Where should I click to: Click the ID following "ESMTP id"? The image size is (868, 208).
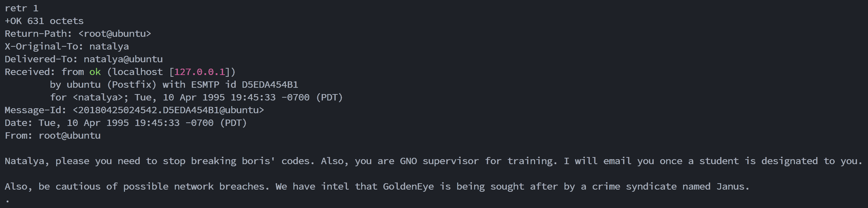tap(270, 85)
